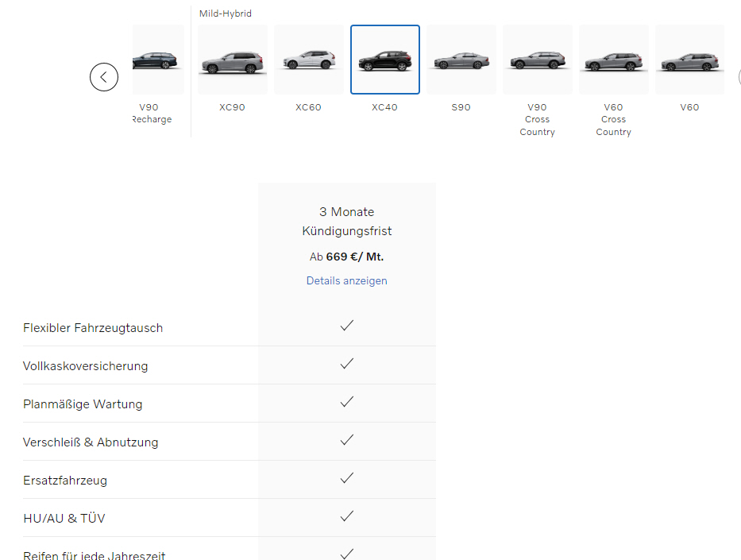Click the previous carousel arrow button

pos(104,77)
